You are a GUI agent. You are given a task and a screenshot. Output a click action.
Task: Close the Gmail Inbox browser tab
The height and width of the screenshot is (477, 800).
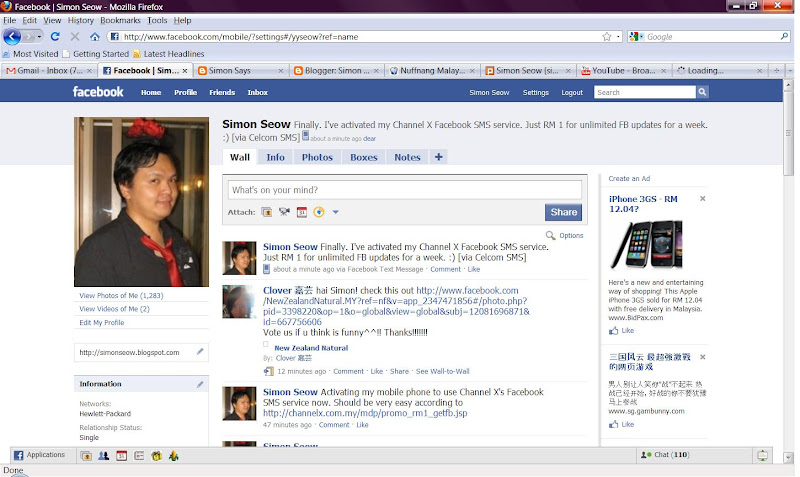point(89,71)
